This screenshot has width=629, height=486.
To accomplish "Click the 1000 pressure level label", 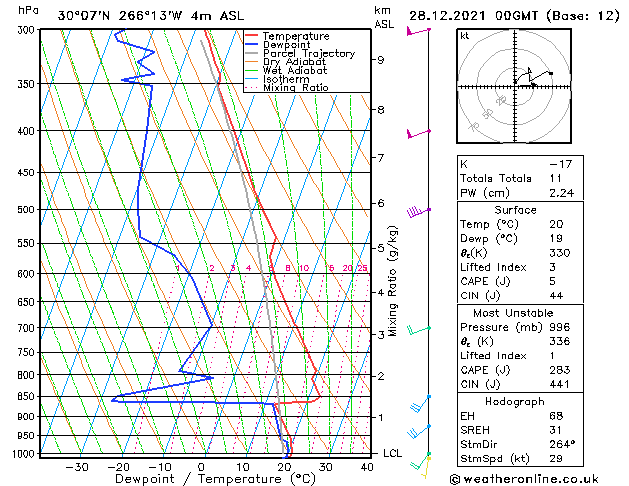I will point(26,454).
